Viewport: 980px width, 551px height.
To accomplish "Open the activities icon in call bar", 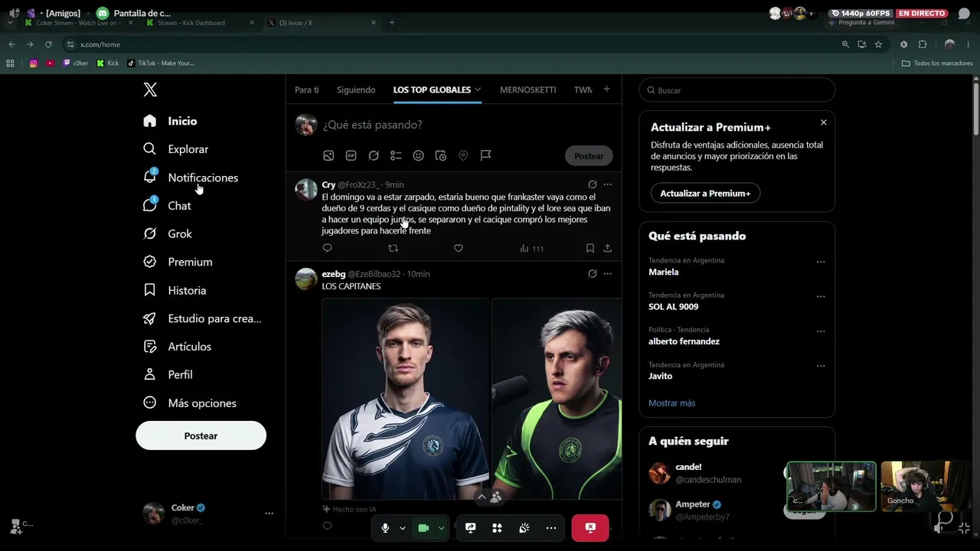I will (497, 528).
